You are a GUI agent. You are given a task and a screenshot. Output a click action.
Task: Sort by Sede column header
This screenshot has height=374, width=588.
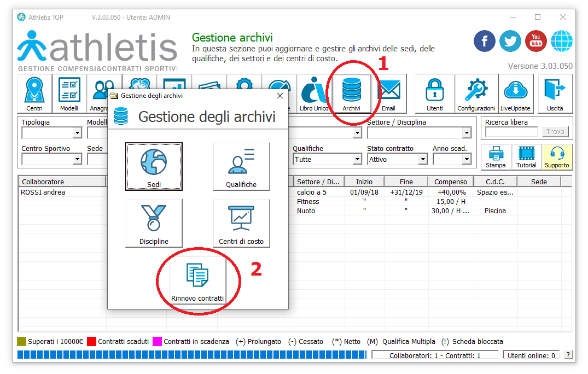pos(539,182)
